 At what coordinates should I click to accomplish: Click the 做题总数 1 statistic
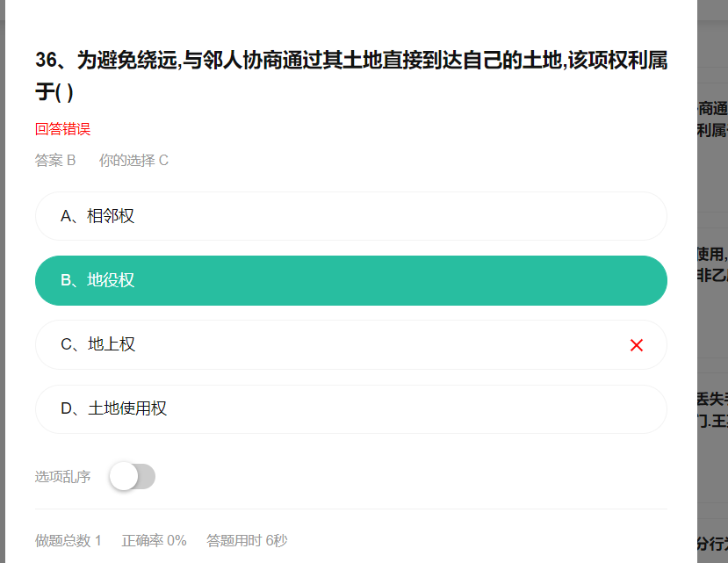pos(68,540)
